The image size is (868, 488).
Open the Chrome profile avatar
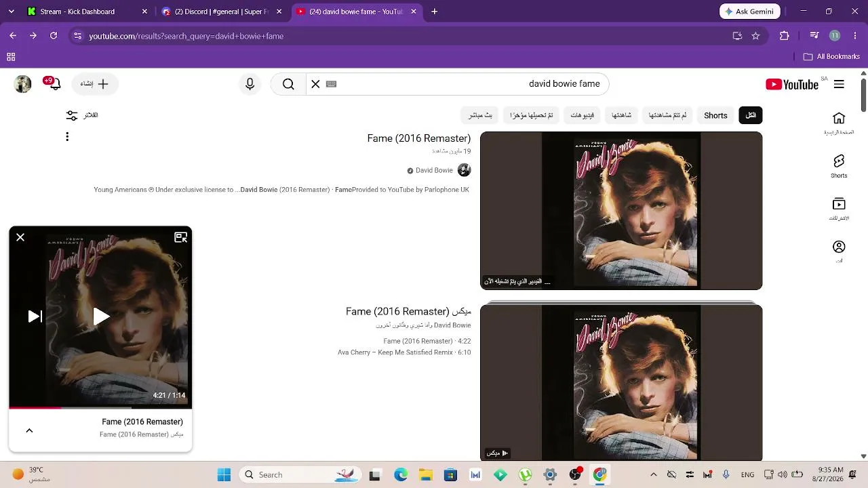[x=835, y=36]
